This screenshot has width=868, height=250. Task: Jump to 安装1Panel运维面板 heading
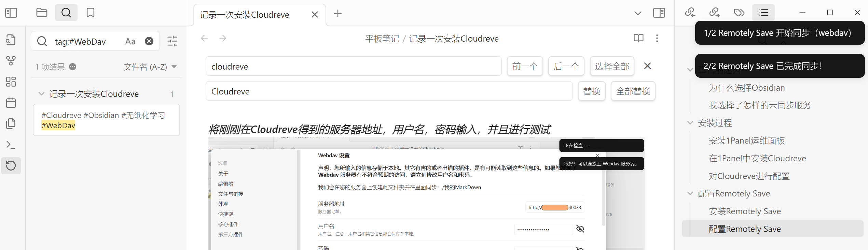[x=747, y=141]
